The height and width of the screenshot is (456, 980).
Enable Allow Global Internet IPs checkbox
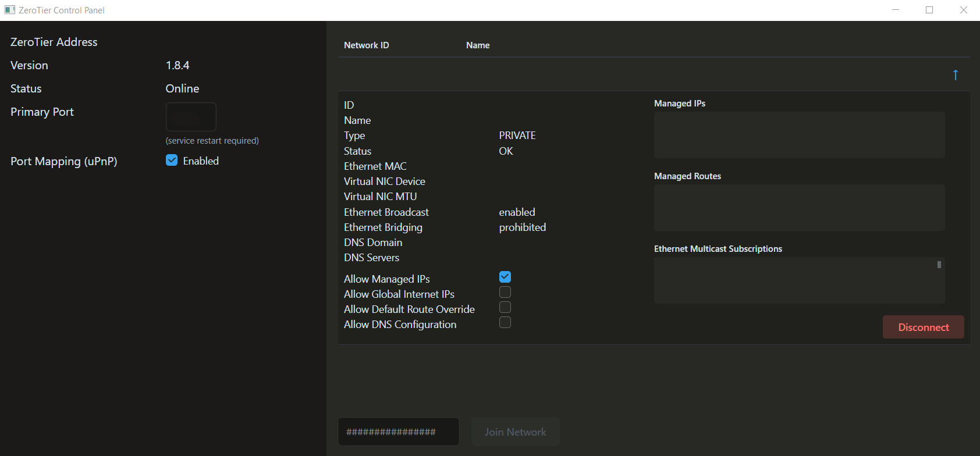(505, 292)
